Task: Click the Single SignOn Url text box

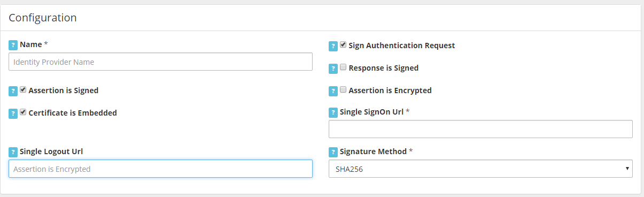Action: pyautogui.click(x=480, y=129)
